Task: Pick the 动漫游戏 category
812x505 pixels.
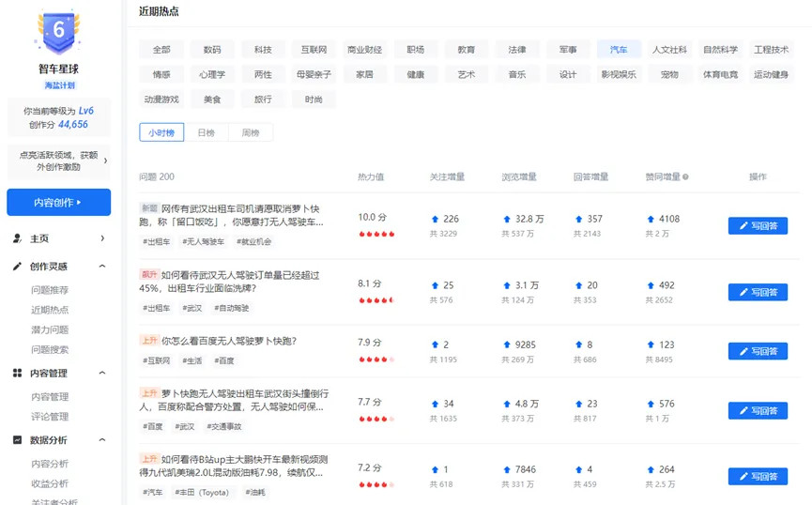Action: 161,99
